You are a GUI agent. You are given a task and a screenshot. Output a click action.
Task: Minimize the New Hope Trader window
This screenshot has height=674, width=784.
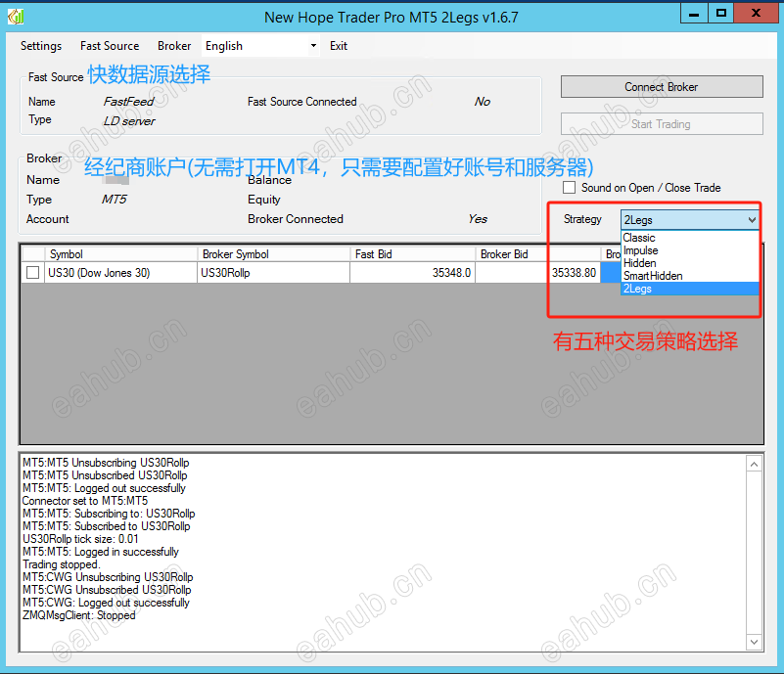click(x=694, y=14)
